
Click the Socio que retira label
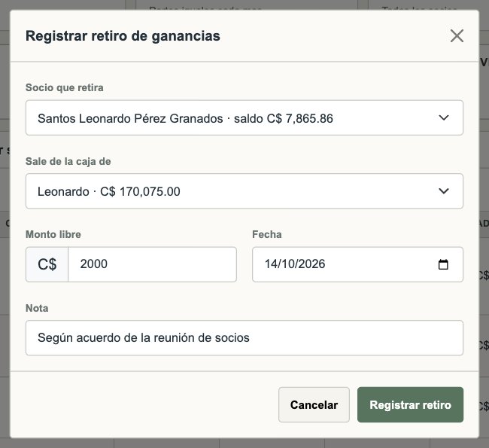(64, 88)
